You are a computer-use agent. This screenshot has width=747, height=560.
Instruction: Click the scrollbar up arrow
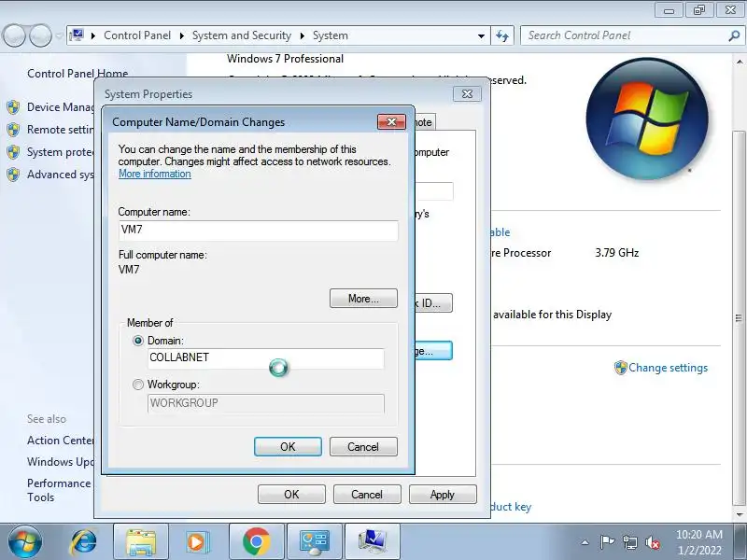tap(739, 62)
